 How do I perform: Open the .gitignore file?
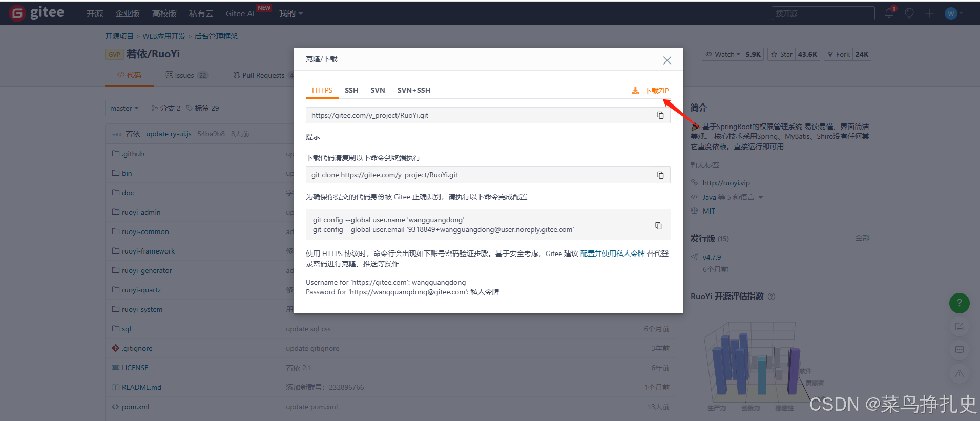137,348
